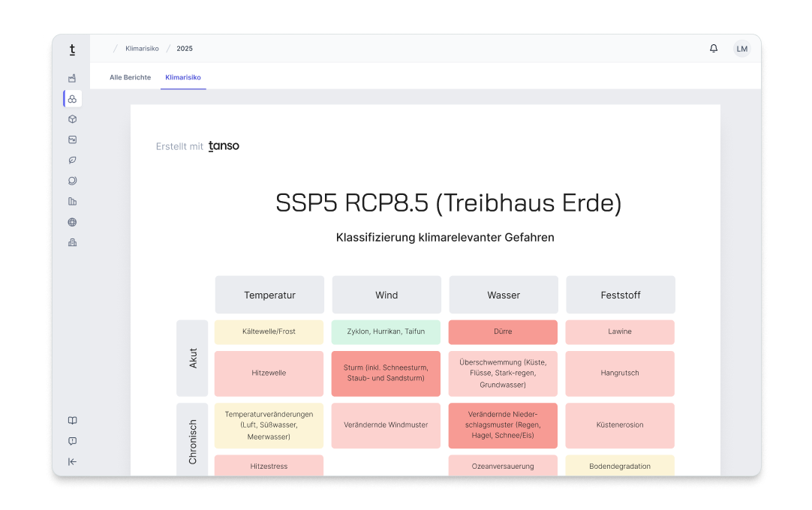Click the LM avatar in the top right
The height and width of the screenshot is (510, 812).
tap(741, 48)
